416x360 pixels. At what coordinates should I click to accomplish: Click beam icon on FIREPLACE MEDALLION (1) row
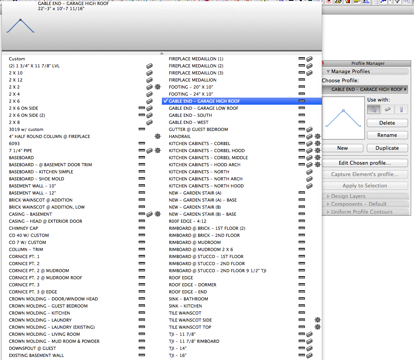[x=309, y=59]
